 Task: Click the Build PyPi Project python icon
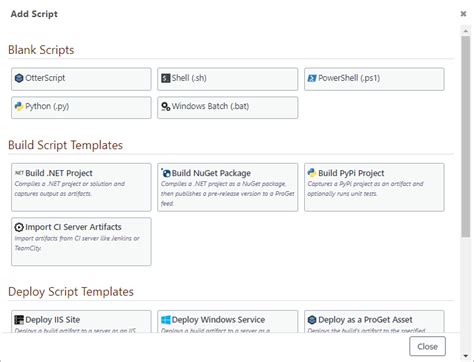[x=312, y=173]
